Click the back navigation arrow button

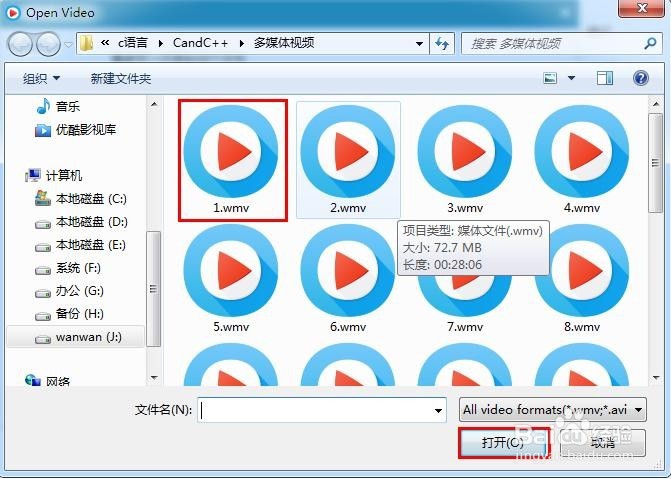(x=20, y=44)
